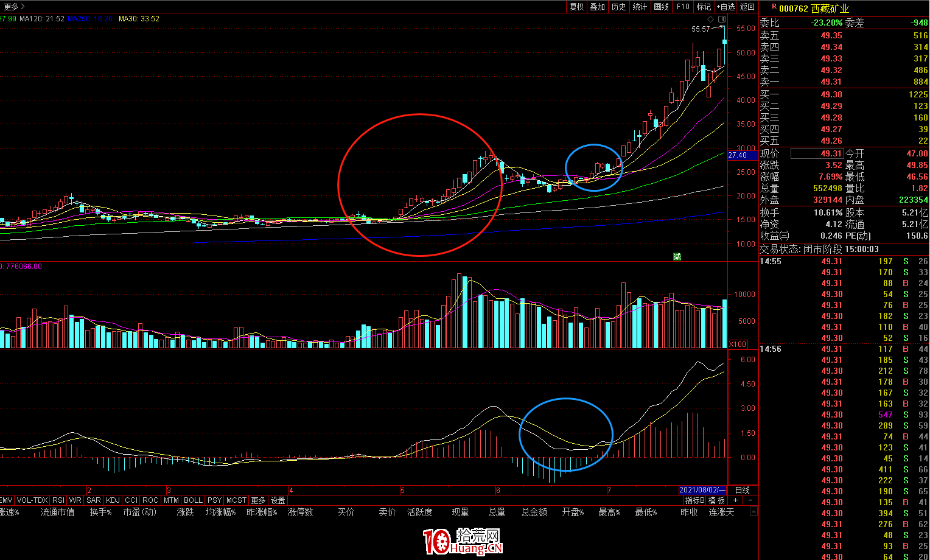The height and width of the screenshot is (560, 930).
Task: Sort by the 涨停数 column header
Action: click(x=301, y=512)
